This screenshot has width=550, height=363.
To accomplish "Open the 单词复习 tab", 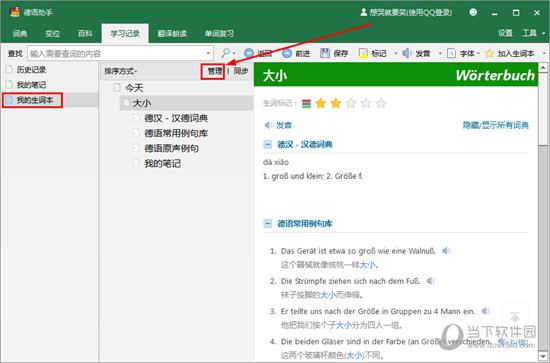I will 219,34.
